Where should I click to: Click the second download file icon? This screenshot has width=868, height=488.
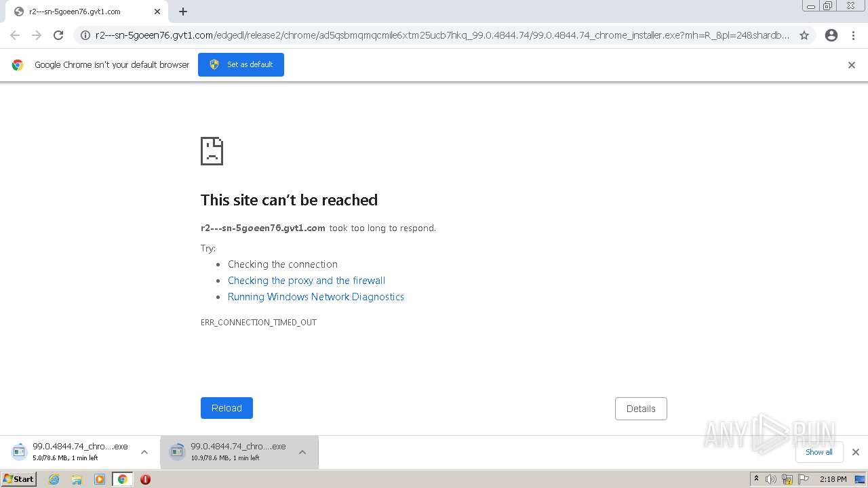pyautogui.click(x=177, y=451)
